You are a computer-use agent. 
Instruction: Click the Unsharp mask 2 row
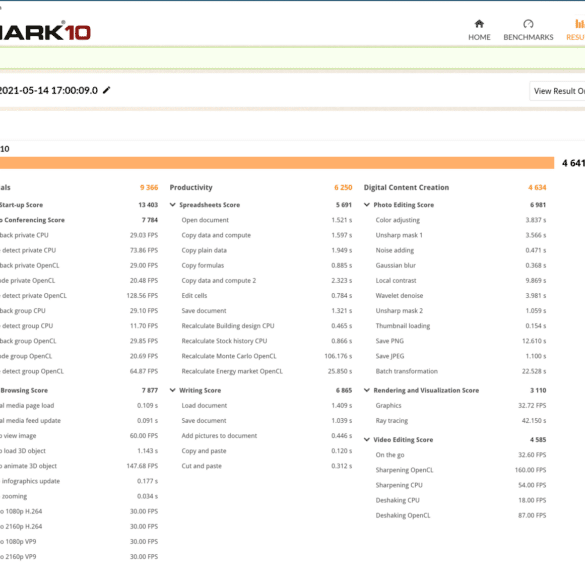coord(461,311)
